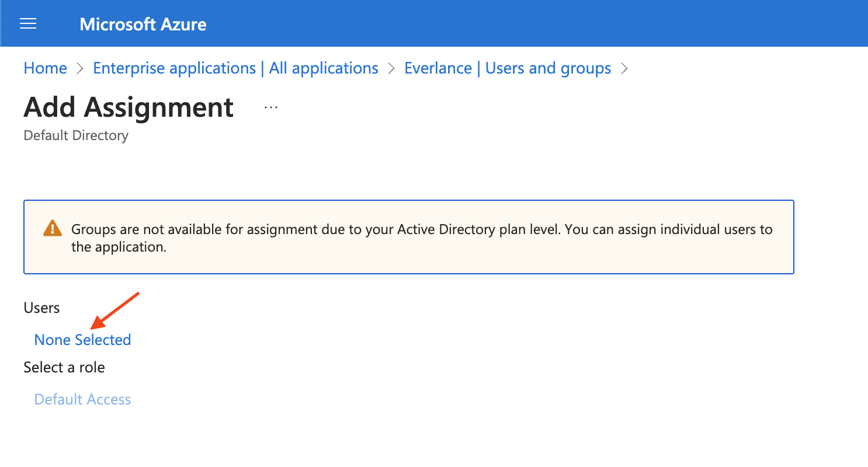Click the chevron after All applications breadcrumb
868x467 pixels.
tap(391, 68)
